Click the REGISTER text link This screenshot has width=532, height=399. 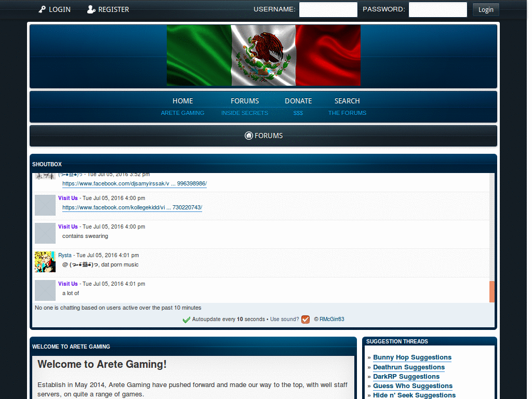pos(114,9)
